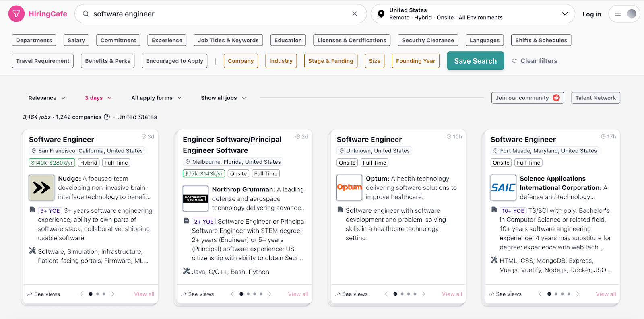Go to next slide on Nudge card
The width and height of the screenshot is (644, 319).
click(112, 294)
